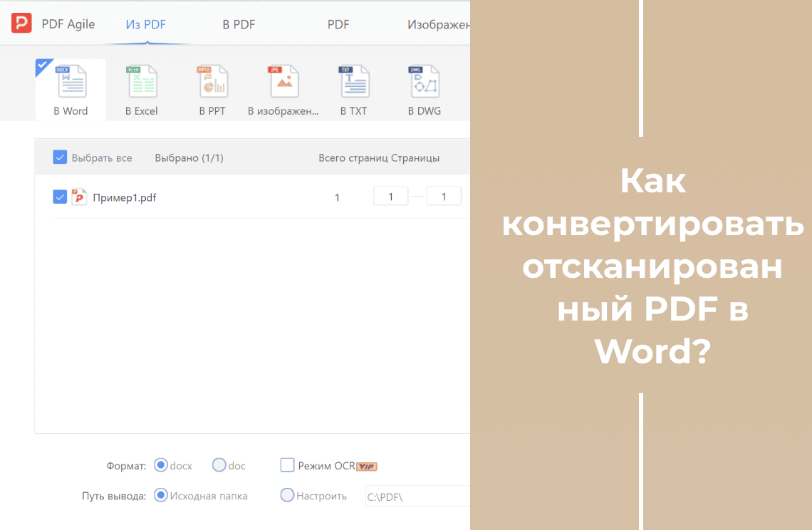The width and height of the screenshot is (812, 530).
Task: Switch to the Из PDF tab
Action: click(x=146, y=25)
